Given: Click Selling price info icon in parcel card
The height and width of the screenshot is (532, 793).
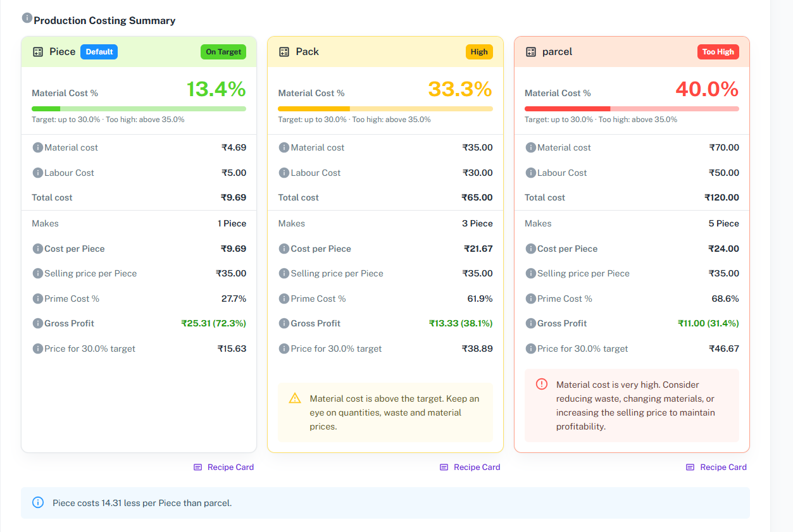Looking at the screenshot, I should pyautogui.click(x=530, y=273).
